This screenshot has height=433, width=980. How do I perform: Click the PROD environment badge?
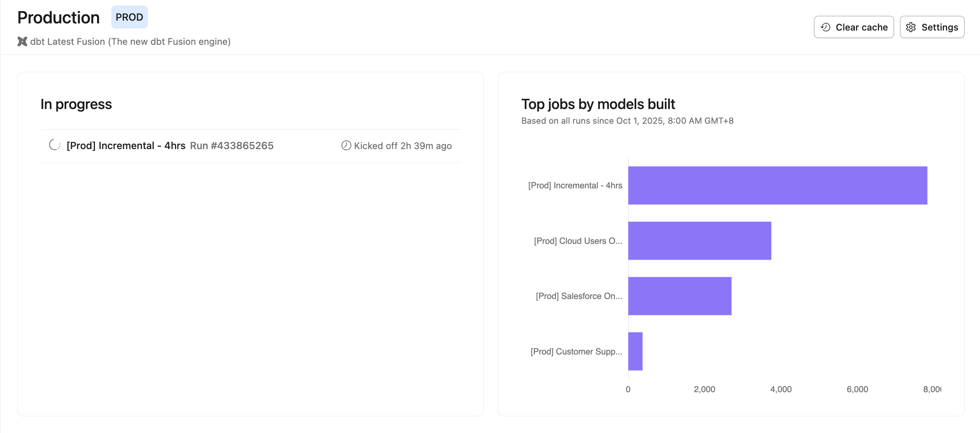pyautogui.click(x=129, y=17)
